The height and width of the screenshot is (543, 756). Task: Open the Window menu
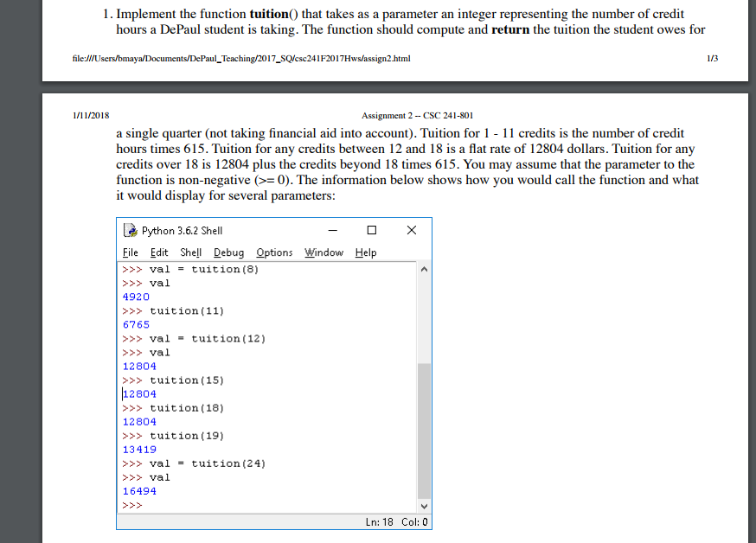pos(324,252)
